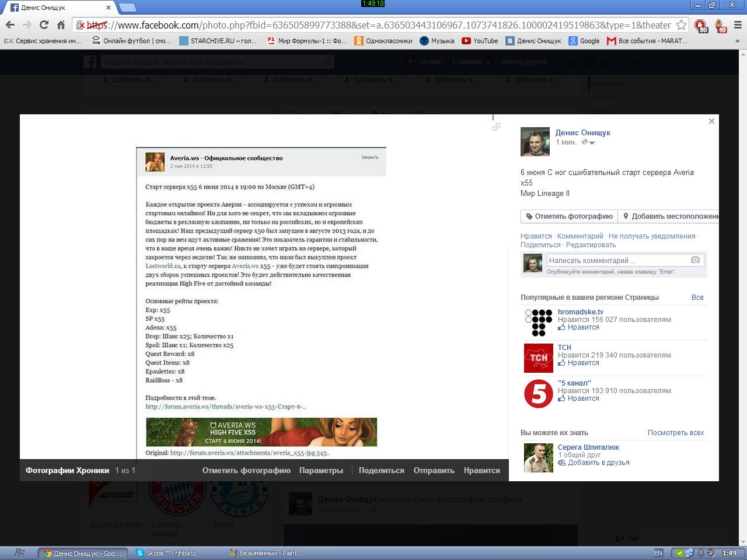Viewport: 747px width, 560px height.
Task: Go back with browser back arrow
Action: pos(10,25)
